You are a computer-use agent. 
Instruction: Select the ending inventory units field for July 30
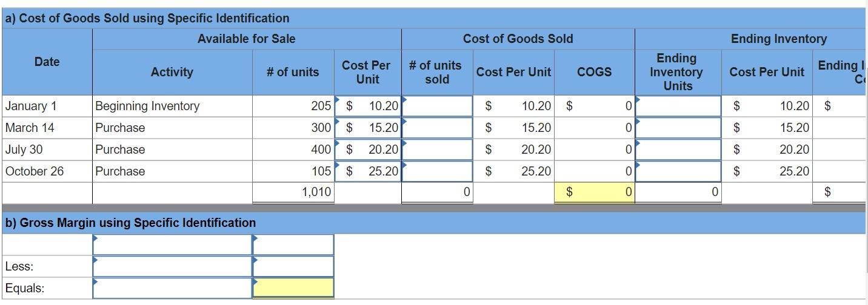(x=678, y=149)
